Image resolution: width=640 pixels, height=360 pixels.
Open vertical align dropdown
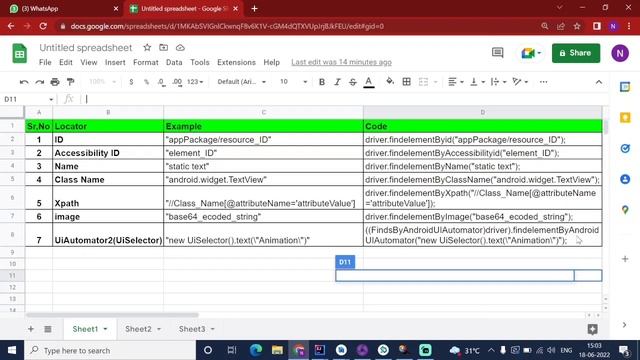point(477,82)
